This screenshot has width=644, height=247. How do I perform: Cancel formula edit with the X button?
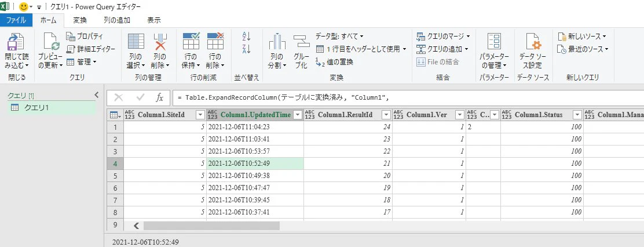(118, 97)
